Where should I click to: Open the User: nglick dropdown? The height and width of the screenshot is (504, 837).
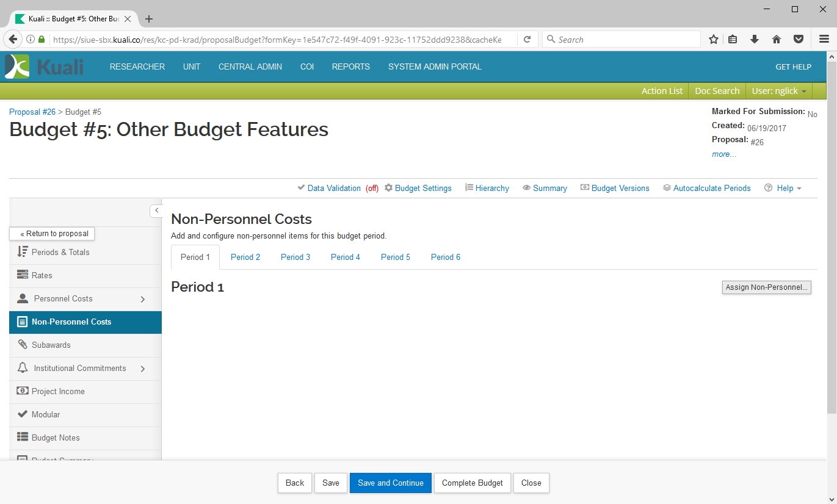(x=778, y=91)
